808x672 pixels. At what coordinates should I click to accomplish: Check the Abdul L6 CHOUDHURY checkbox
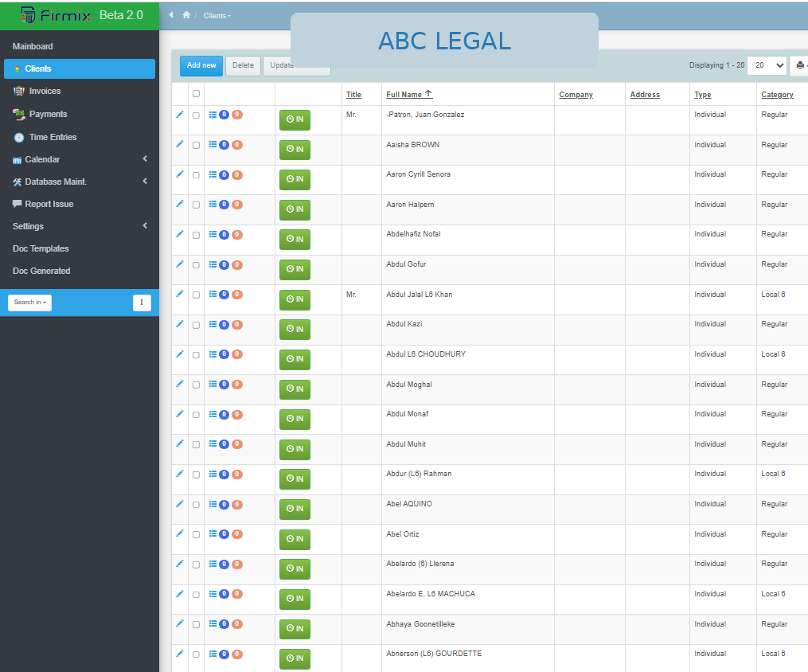[x=196, y=355]
